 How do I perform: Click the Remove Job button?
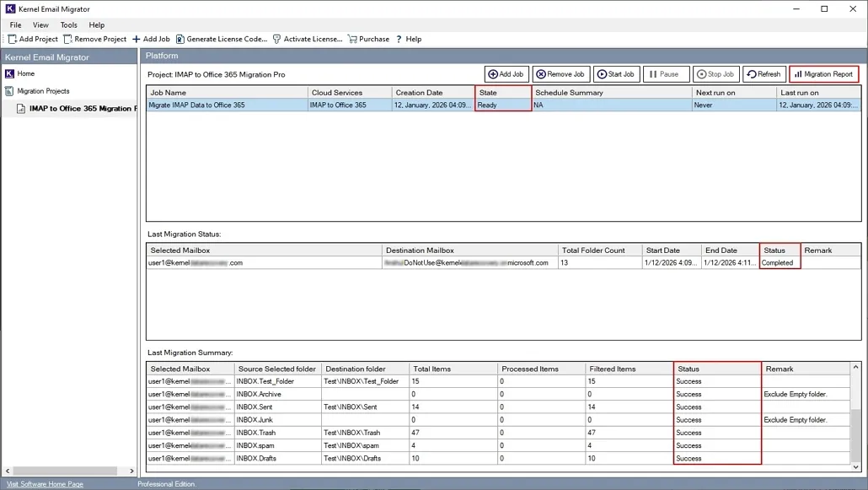(560, 74)
